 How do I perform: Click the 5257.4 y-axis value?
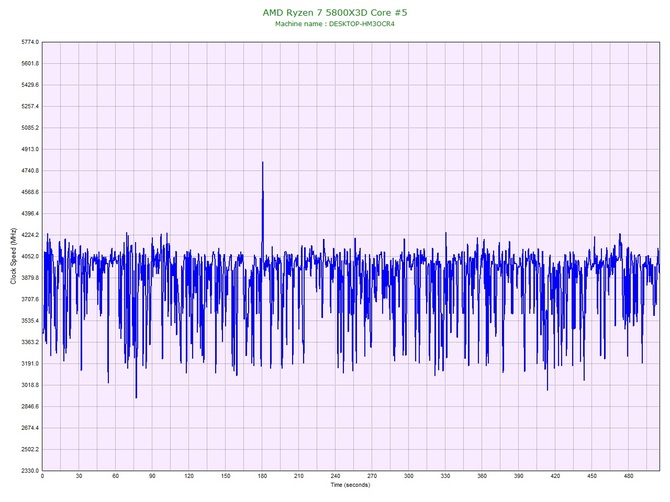click(x=30, y=106)
